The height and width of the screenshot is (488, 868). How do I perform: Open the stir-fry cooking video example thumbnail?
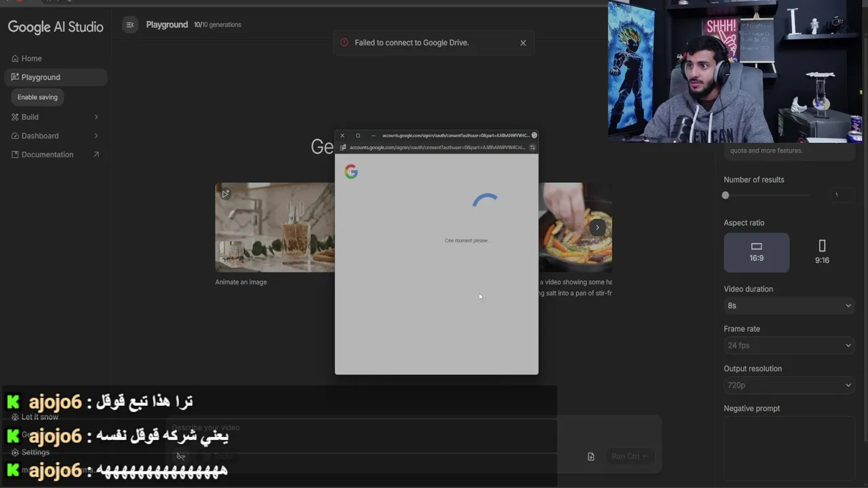pos(575,227)
